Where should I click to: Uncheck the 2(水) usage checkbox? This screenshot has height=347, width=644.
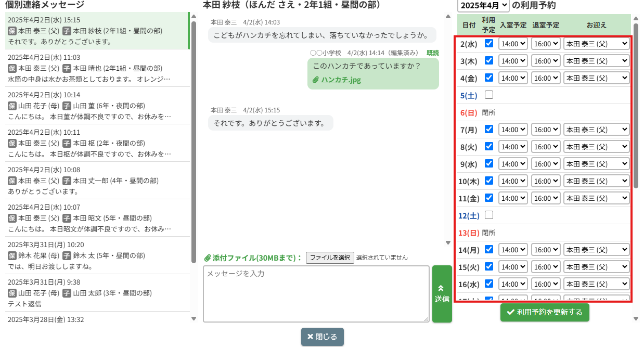pos(489,44)
